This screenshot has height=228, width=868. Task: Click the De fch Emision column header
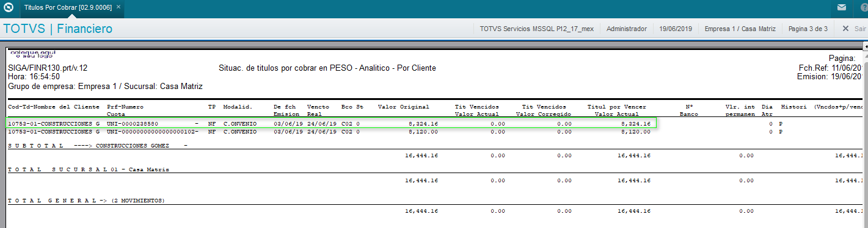click(286, 110)
